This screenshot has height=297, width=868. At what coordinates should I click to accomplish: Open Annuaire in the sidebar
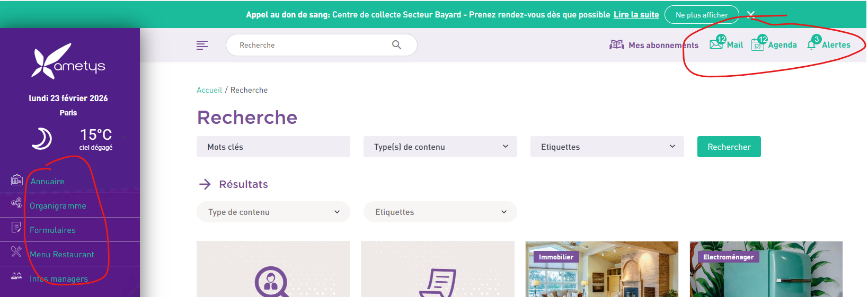tap(47, 181)
